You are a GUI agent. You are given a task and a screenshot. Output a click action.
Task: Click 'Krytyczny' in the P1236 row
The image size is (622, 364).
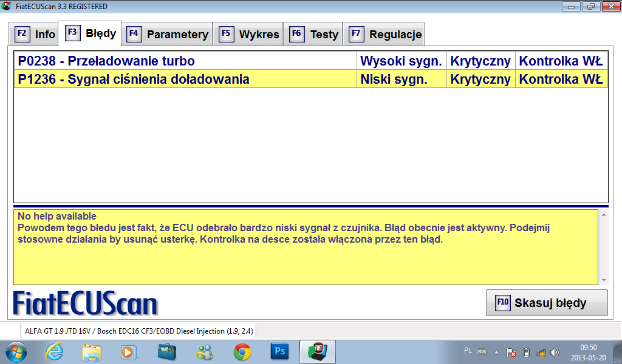point(481,79)
